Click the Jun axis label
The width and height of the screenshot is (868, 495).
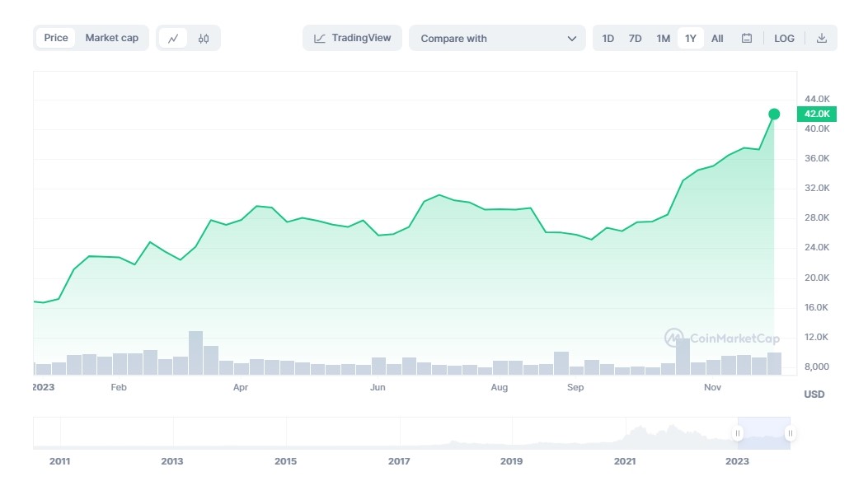(378, 387)
